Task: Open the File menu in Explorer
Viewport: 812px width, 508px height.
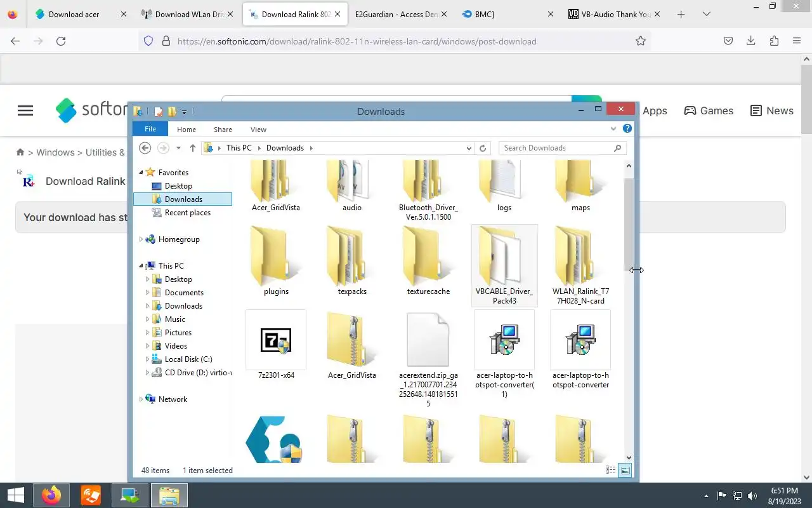Action: [150, 129]
